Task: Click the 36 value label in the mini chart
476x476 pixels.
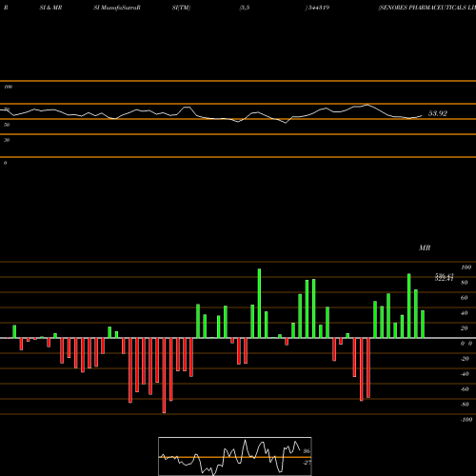Action: coord(307,451)
